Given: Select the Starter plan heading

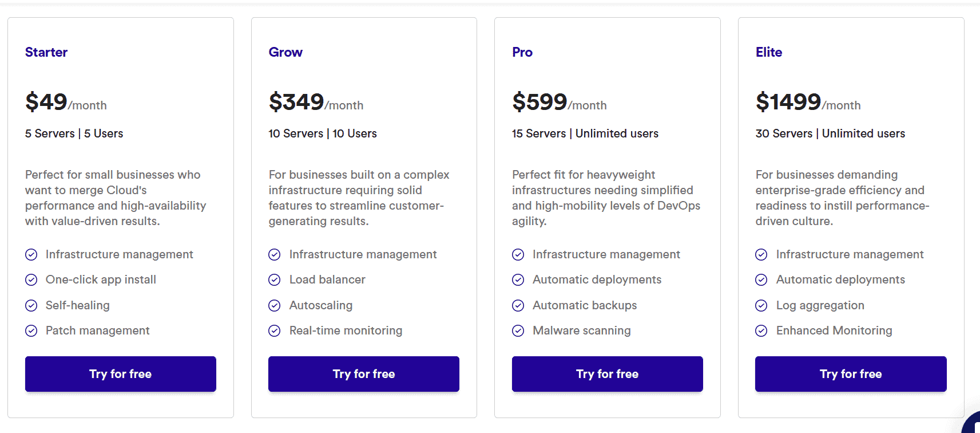Looking at the screenshot, I should click(x=46, y=52).
